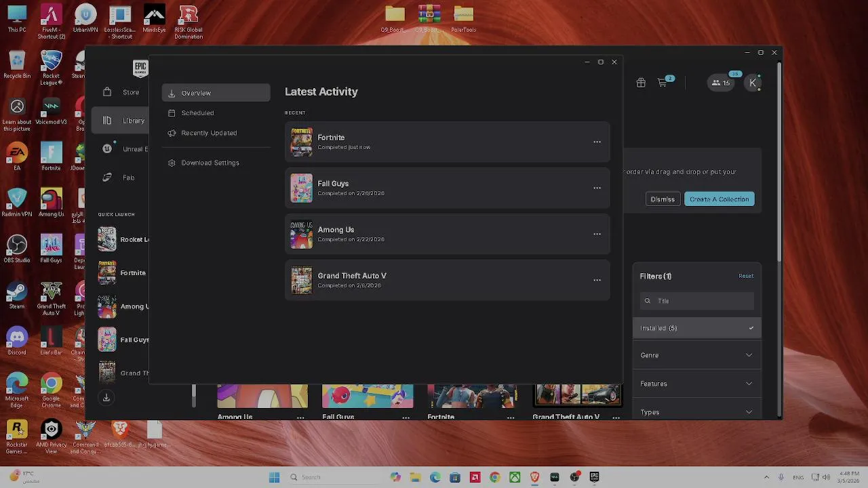Expand the Features filter section
The image size is (868, 488).
pos(697,384)
